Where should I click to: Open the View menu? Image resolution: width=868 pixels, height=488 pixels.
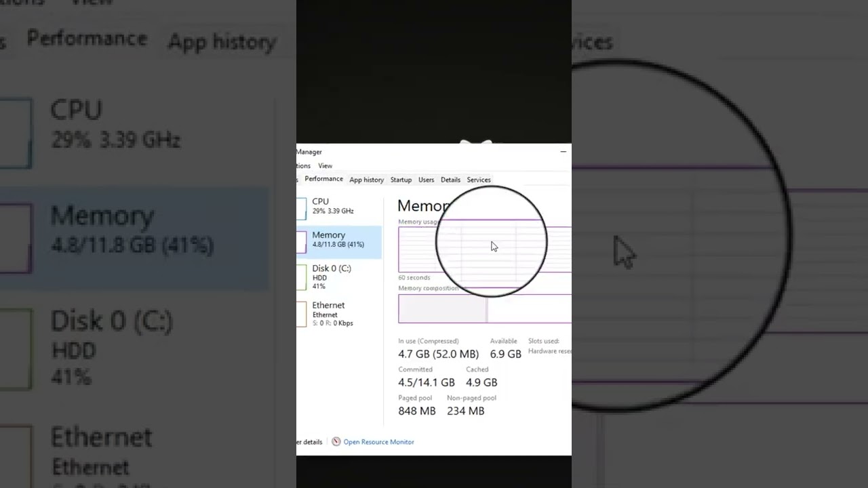coord(325,165)
